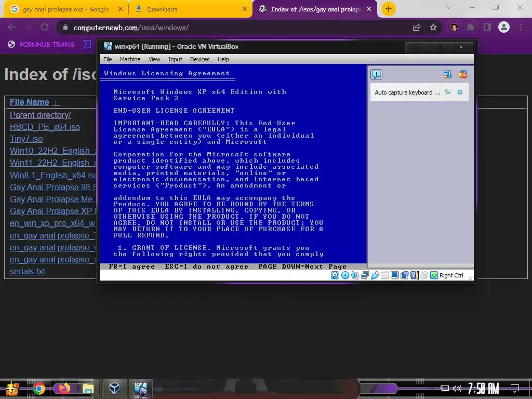Screen dimensions: 532x399
Task: Open the Chrome three-dot menu
Action: click(521, 27)
